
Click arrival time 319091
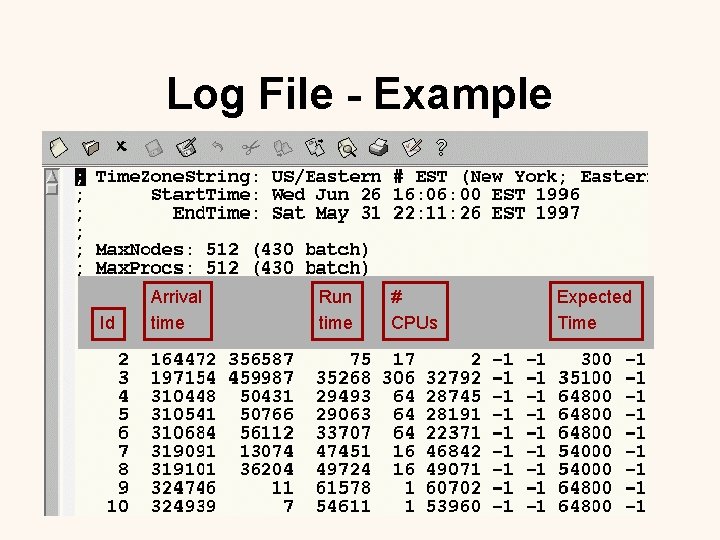pos(183,451)
